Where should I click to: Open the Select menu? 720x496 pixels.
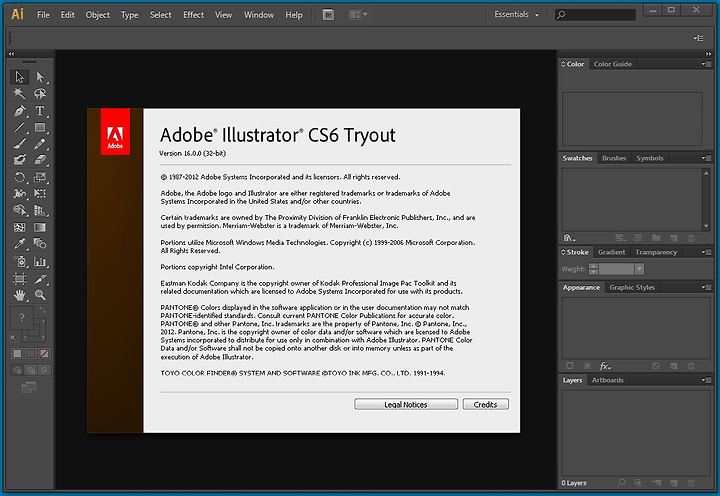point(161,15)
